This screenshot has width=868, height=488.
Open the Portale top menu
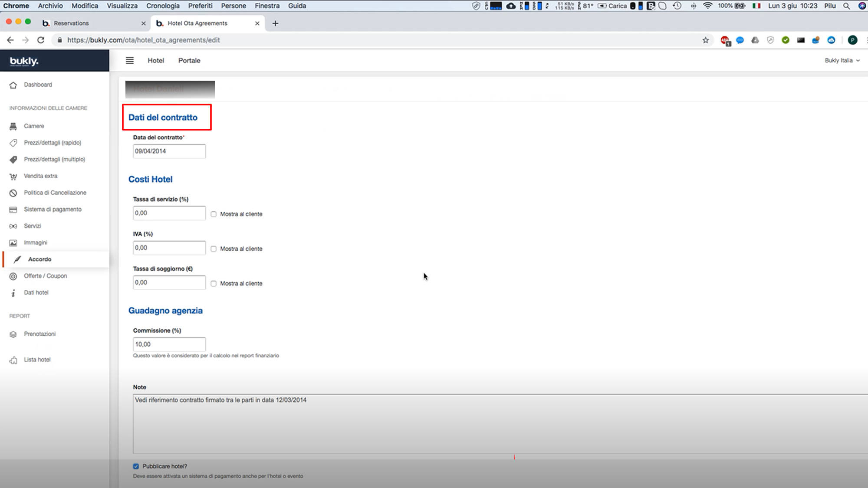[x=189, y=61]
